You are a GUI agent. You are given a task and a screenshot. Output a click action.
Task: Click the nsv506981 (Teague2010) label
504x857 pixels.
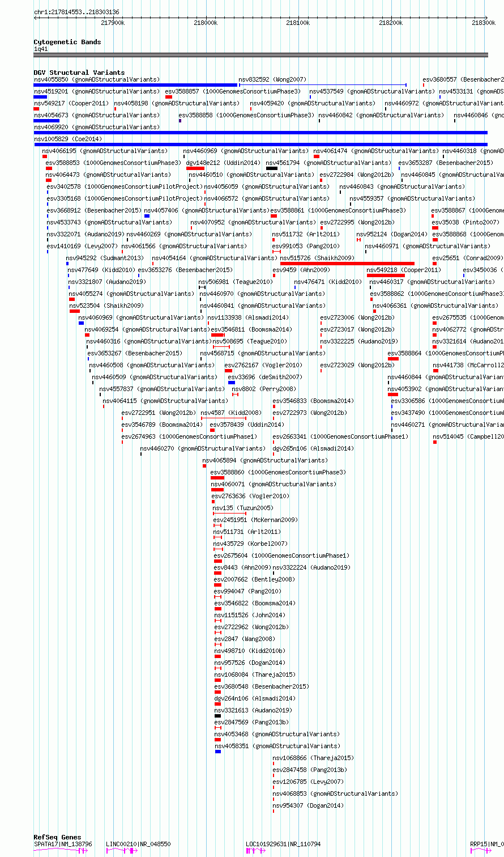click(236, 282)
